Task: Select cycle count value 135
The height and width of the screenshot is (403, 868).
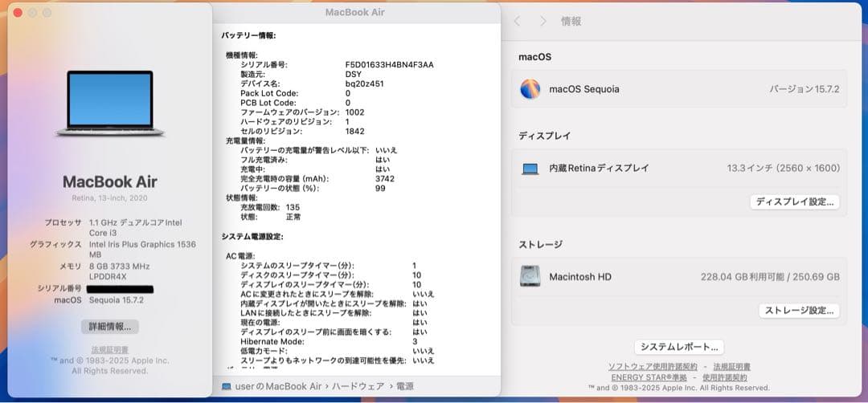Action: tap(293, 207)
